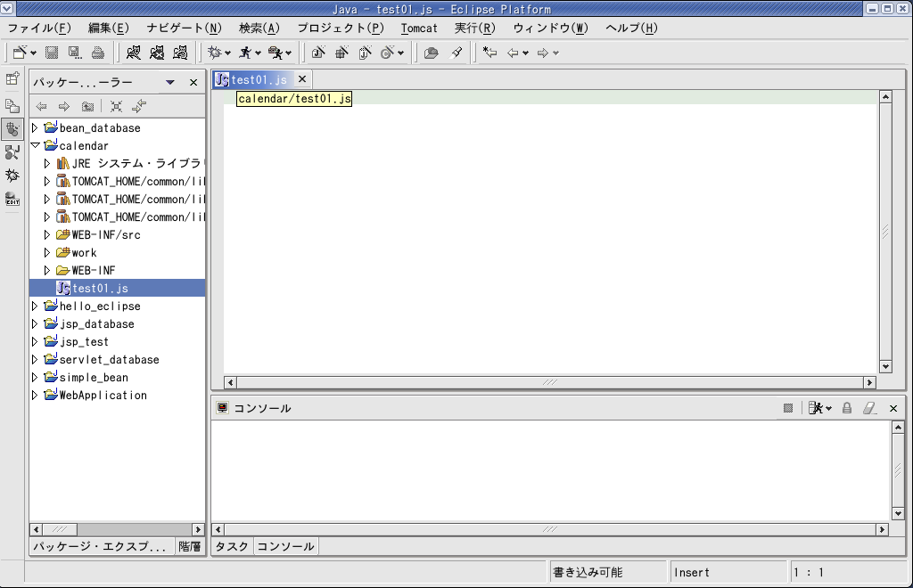Open the 編集(E) menu

pyautogui.click(x=108, y=28)
